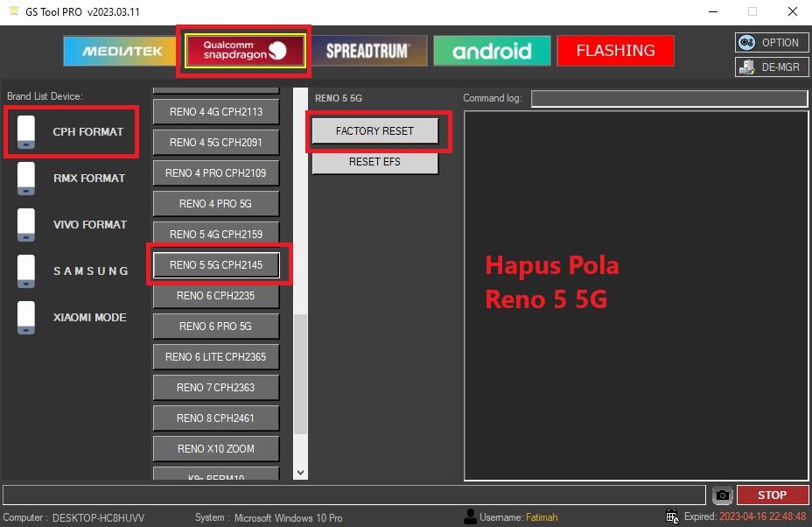Click device list scrollbar down arrow
This screenshot has width=812, height=527.
[x=300, y=473]
